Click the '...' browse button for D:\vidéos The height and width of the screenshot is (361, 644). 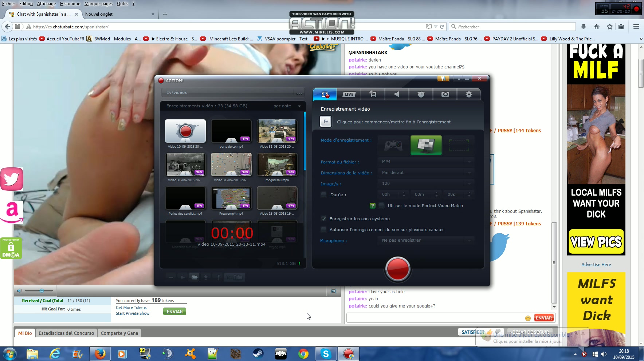[x=299, y=93]
